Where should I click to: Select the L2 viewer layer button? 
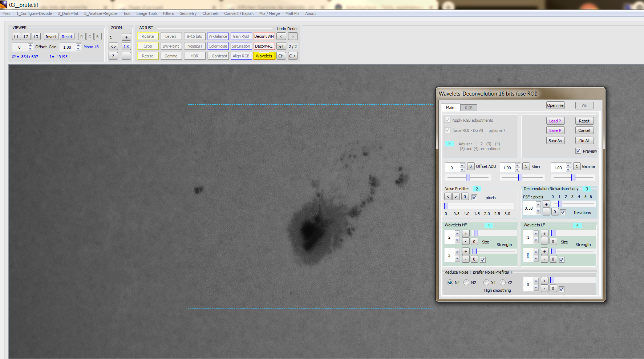point(26,37)
